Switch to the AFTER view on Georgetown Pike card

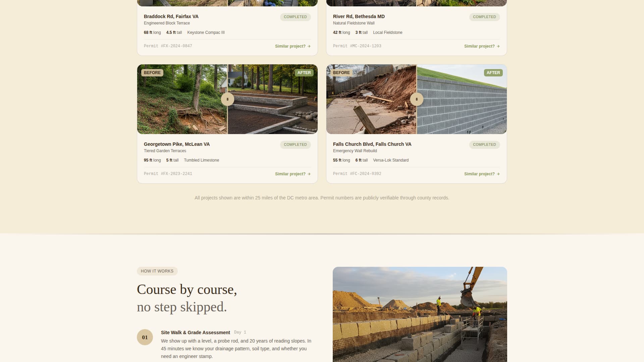pyautogui.click(x=304, y=73)
